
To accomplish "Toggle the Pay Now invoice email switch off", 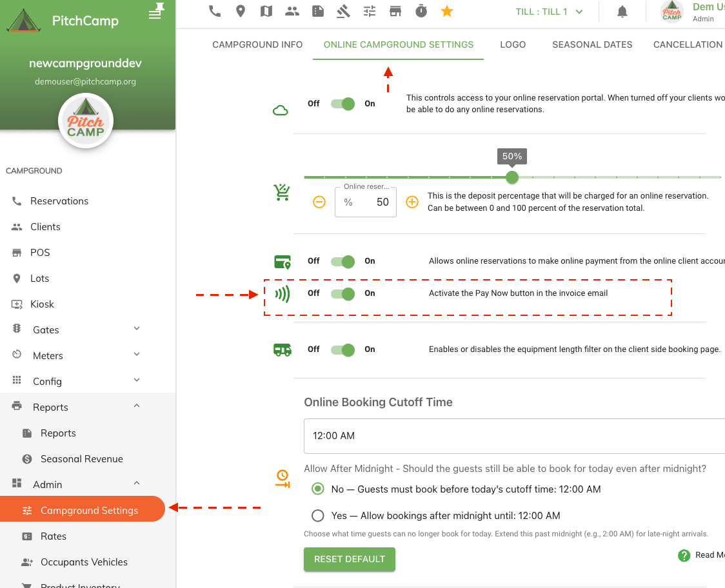I will 343,293.
